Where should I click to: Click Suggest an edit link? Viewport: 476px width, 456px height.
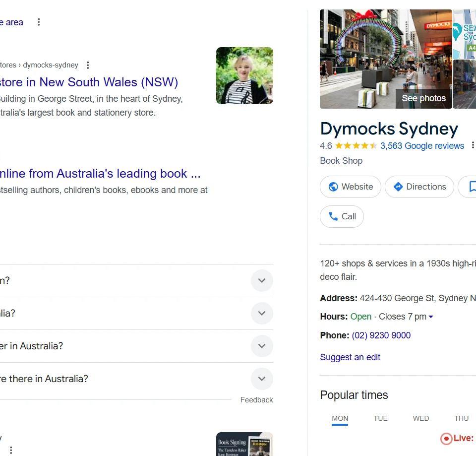(350, 357)
